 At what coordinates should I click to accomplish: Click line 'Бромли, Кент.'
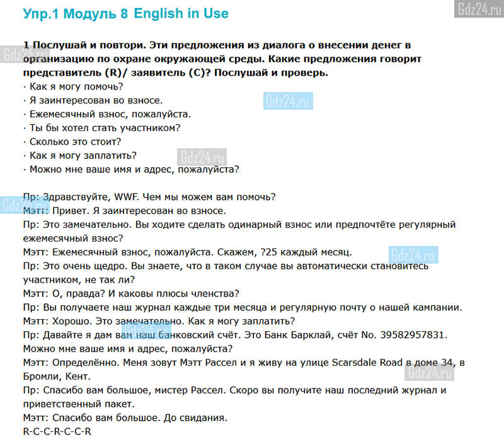(x=57, y=377)
